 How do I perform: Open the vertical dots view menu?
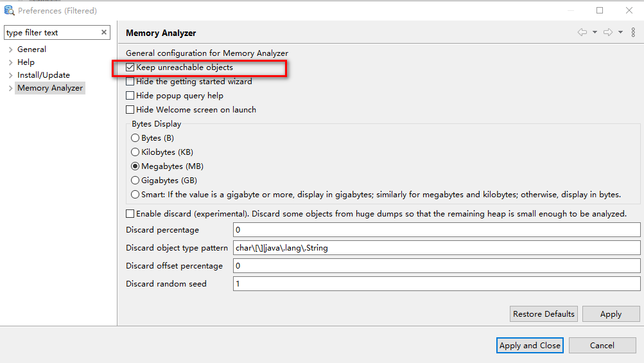pos(633,32)
